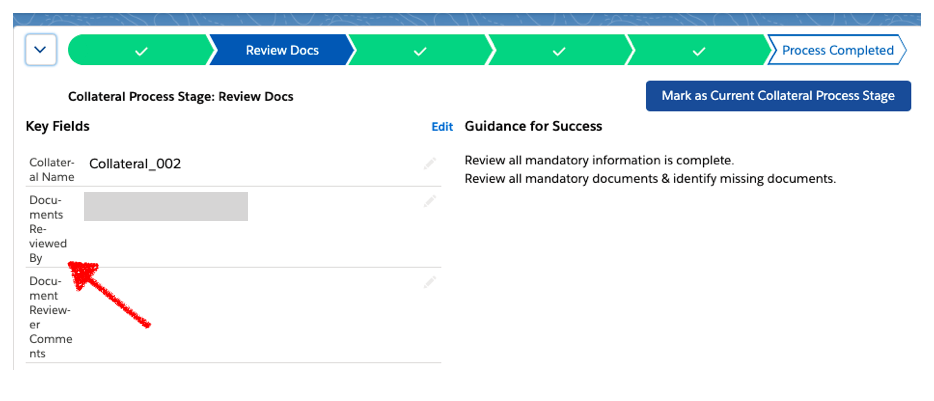Click the Collateral Process Stage: Review Docs text
The image size is (934, 401).
coord(180,97)
